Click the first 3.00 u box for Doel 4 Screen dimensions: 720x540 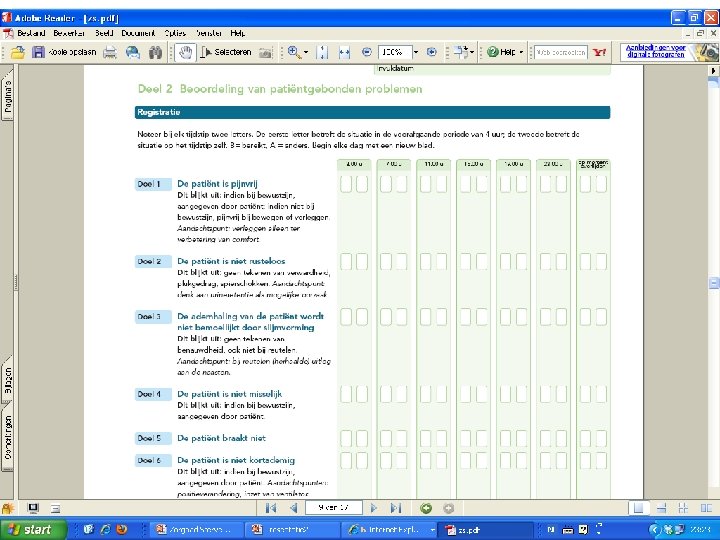pos(346,394)
